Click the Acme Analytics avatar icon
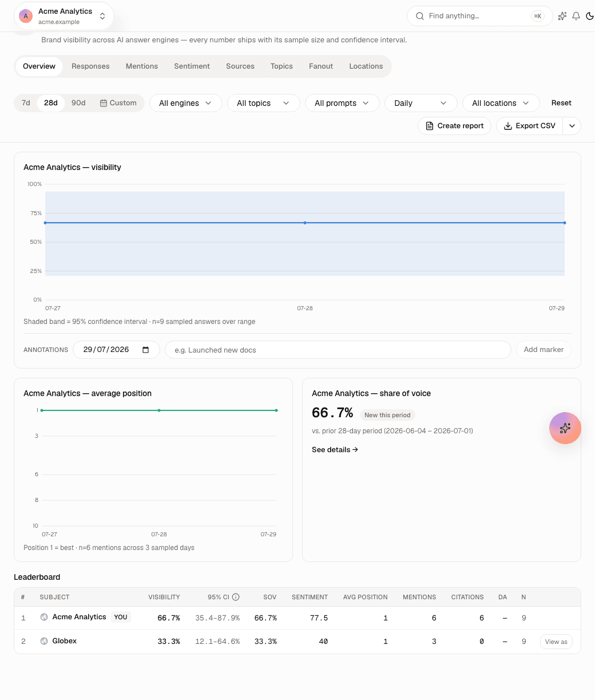The image size is (595, 700). [26, 16]
